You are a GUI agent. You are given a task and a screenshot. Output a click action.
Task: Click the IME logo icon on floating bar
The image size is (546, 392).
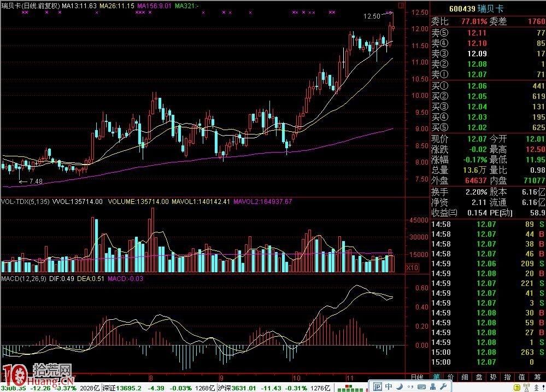click(378, 387)
